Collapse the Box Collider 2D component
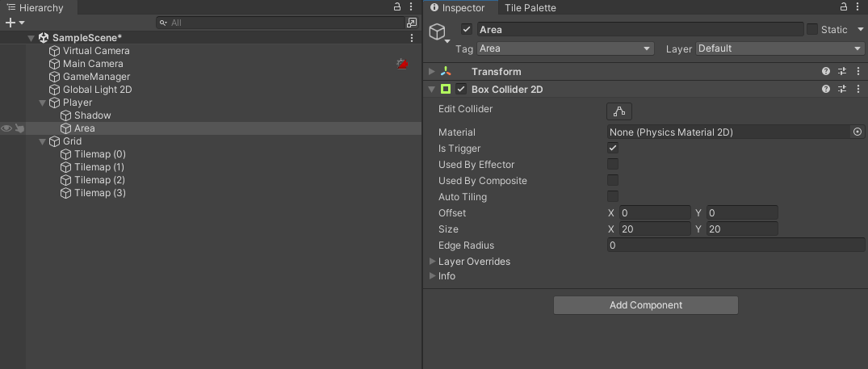 point(432,89)
